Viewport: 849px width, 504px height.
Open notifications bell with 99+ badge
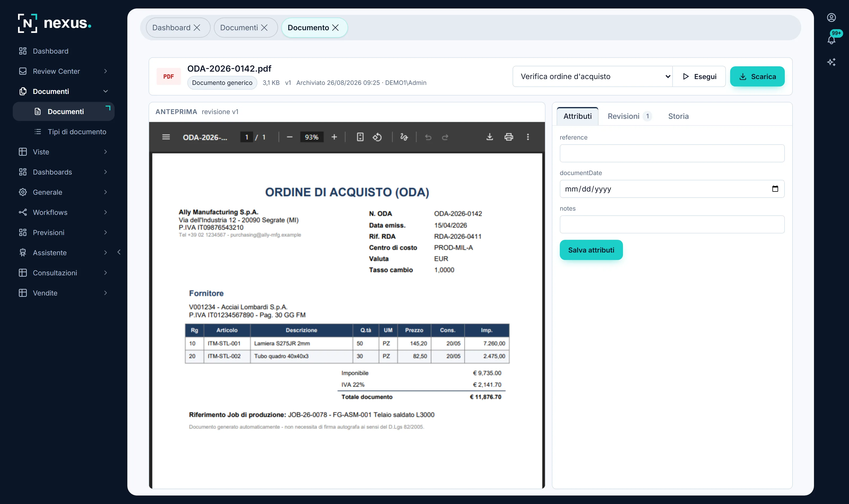832,40
